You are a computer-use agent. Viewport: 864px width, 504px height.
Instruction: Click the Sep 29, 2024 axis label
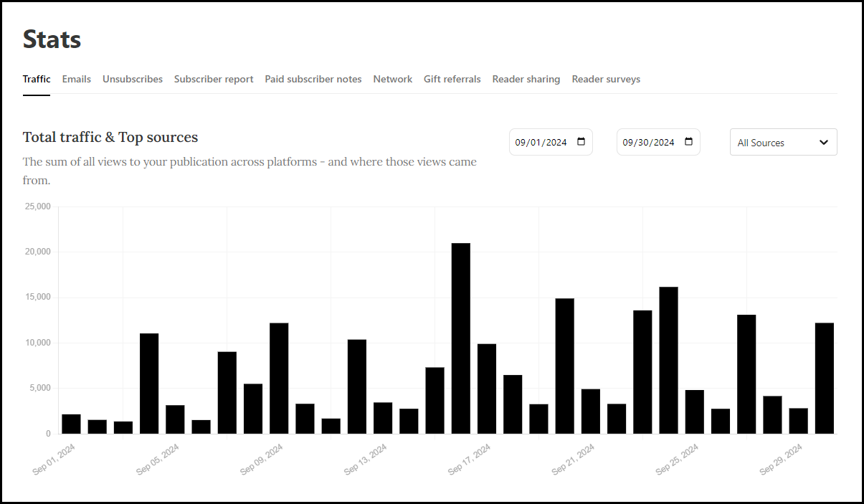point(782,459)
